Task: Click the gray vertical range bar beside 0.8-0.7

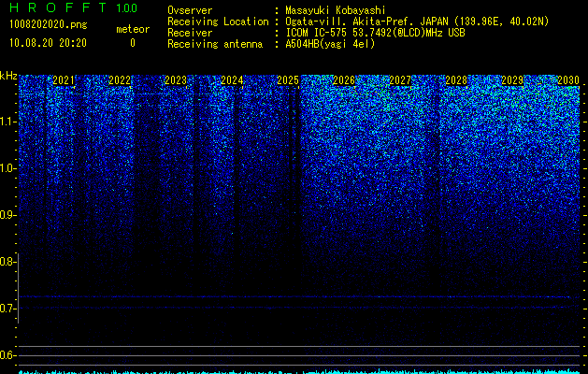Action: (18, 288)
